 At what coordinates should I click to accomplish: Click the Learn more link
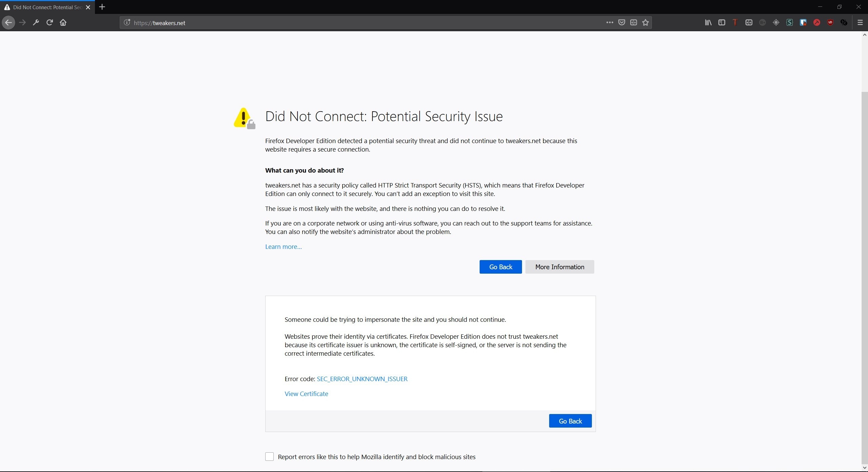283,247
